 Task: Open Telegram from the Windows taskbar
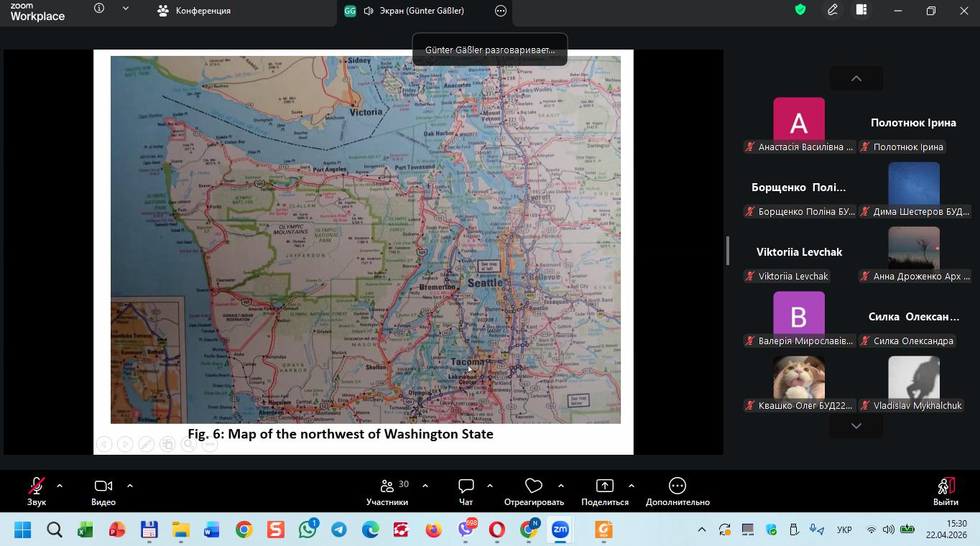pos(339,530)
